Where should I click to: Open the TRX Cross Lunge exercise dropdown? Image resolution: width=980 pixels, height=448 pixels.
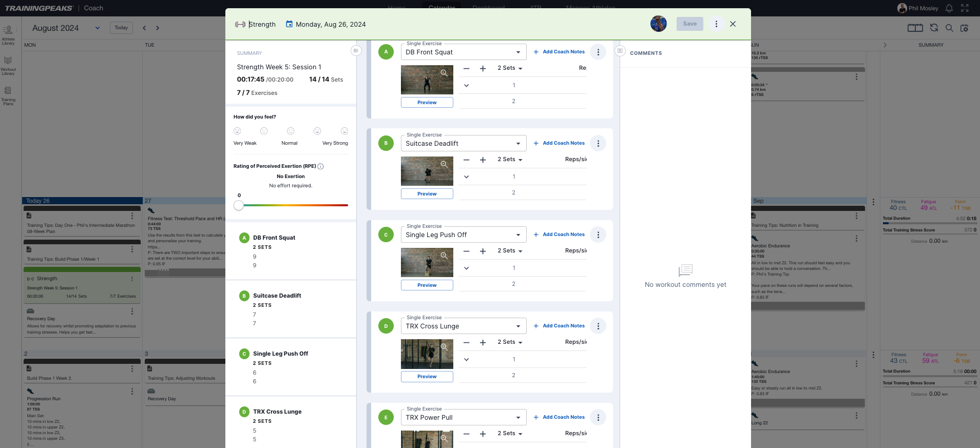[x=464, y=326]
